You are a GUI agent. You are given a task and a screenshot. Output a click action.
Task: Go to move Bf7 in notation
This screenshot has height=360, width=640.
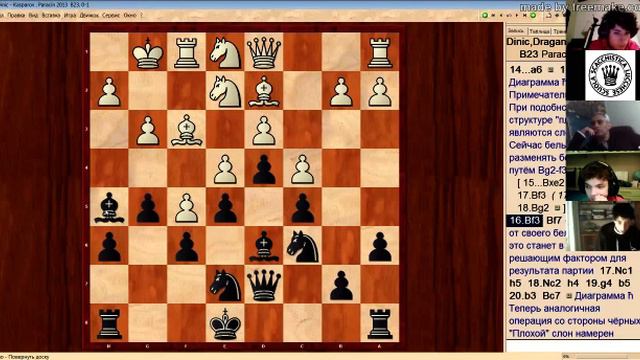click(554, 220)
